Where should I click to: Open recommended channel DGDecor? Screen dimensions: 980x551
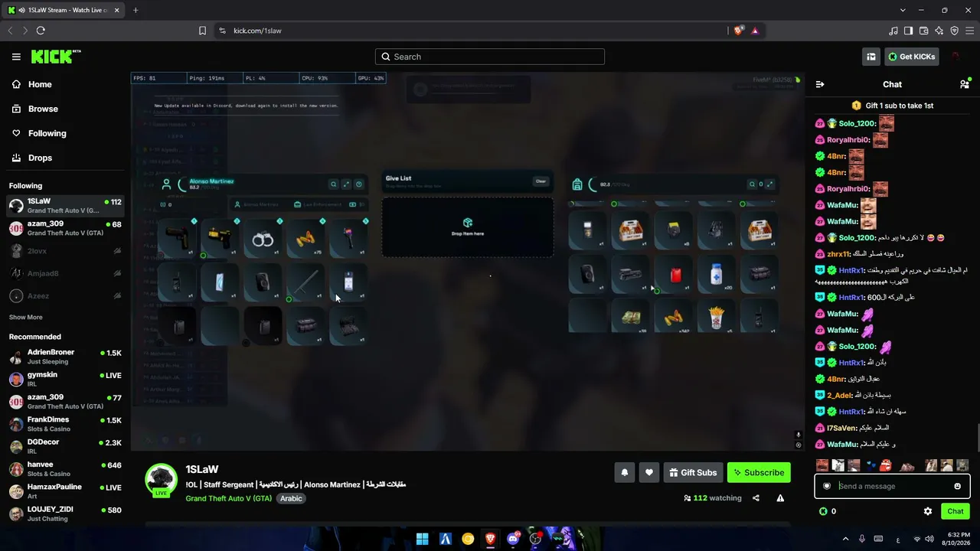[65, 446]
